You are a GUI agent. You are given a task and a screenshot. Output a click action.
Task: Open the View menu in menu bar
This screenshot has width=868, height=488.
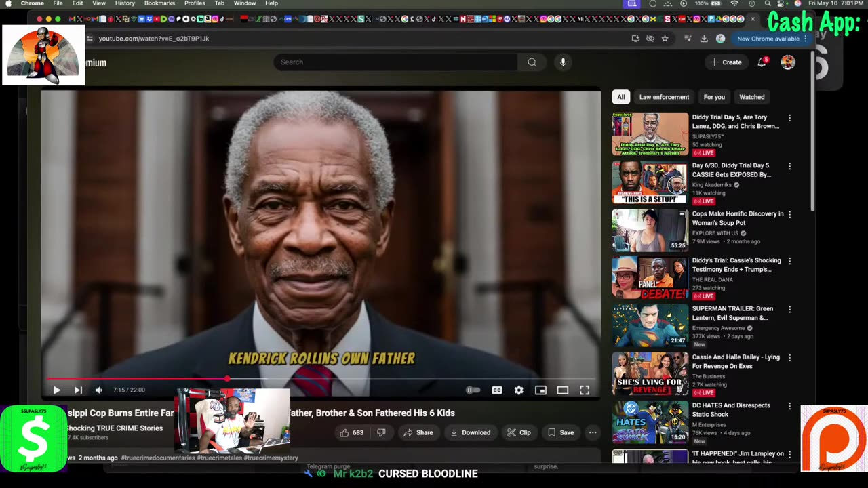[99, 3]
